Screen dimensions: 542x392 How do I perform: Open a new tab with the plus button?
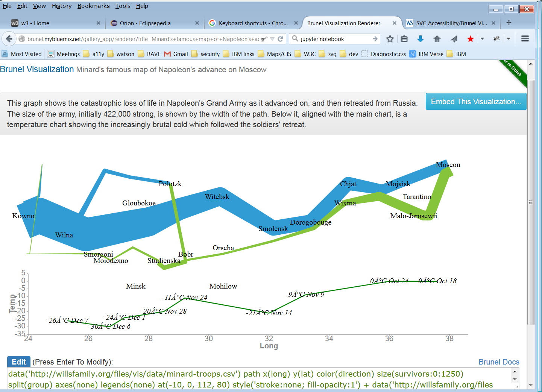pos(509,23)
